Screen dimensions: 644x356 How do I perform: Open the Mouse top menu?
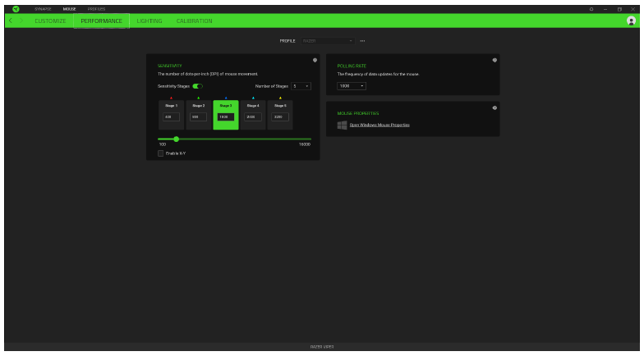pyautogui.click(x=69, y=9)
